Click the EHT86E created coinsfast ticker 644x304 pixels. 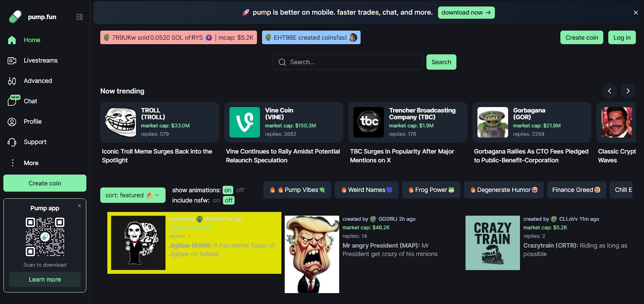(311, 37)
